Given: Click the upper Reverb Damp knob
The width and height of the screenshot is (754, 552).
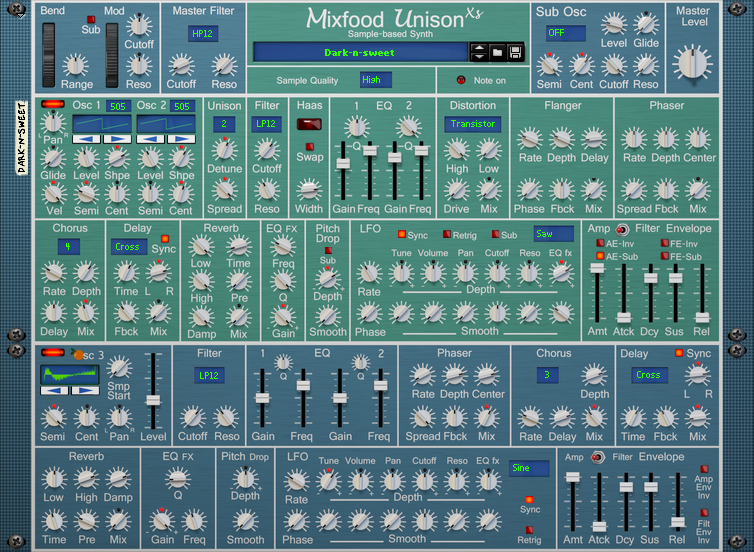Looking at the screenshot, I should click(201, 316).
